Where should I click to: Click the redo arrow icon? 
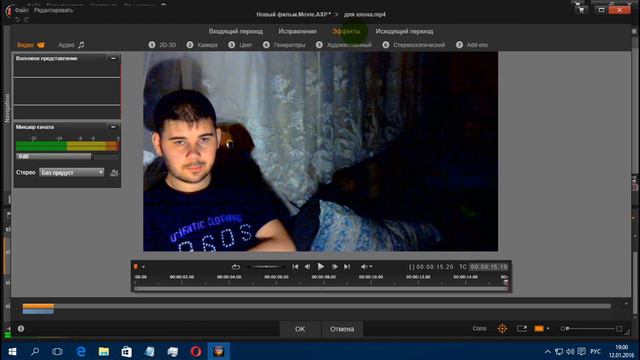(x=26, y=19)
